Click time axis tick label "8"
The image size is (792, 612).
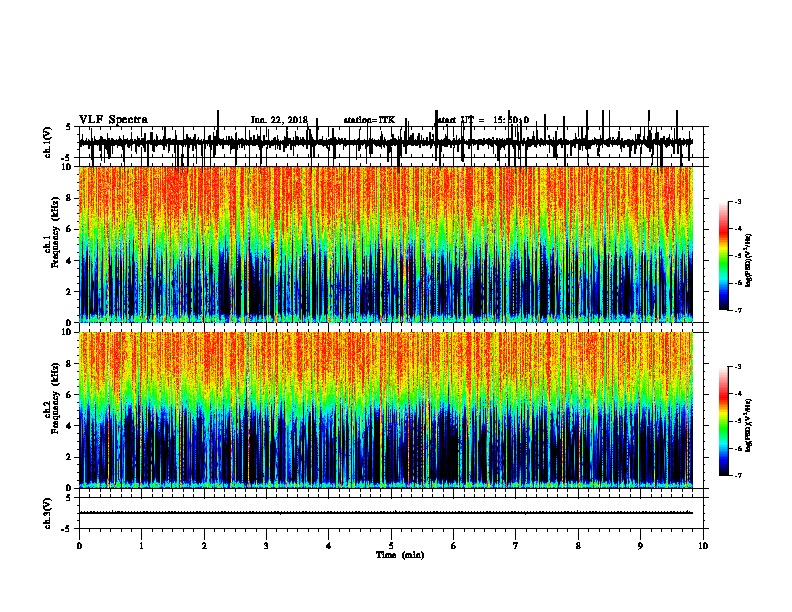(578, 546)
